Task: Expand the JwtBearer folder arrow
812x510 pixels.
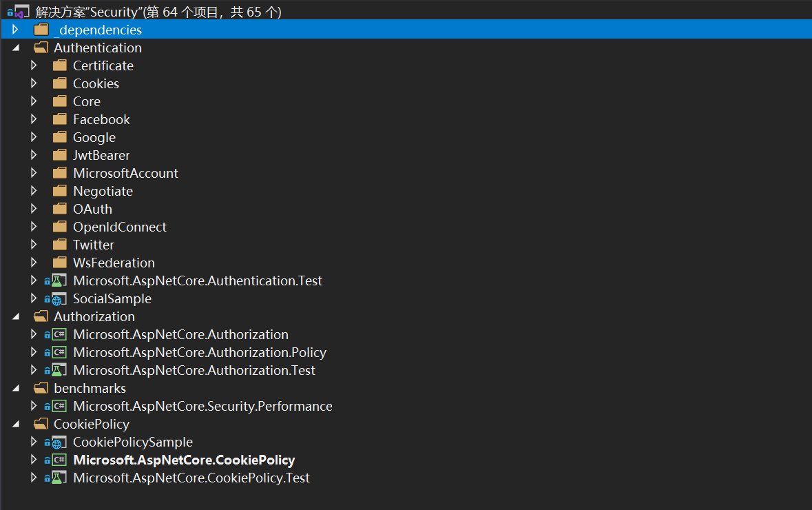Action: (34, 155)
